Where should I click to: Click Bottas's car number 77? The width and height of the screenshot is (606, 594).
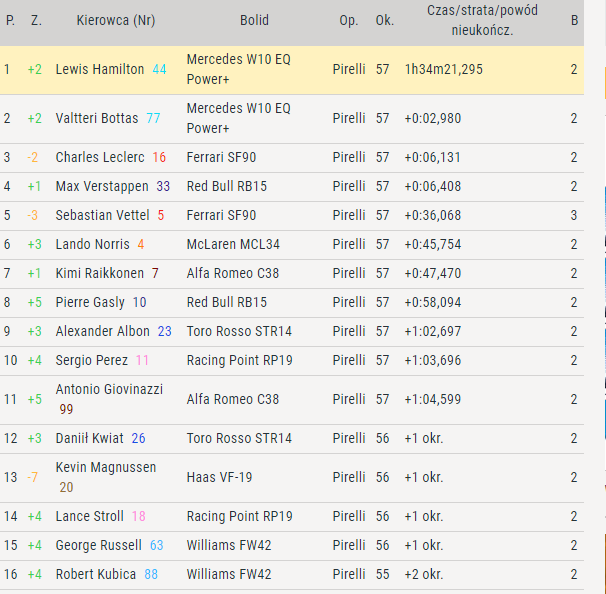pos(153,118)
